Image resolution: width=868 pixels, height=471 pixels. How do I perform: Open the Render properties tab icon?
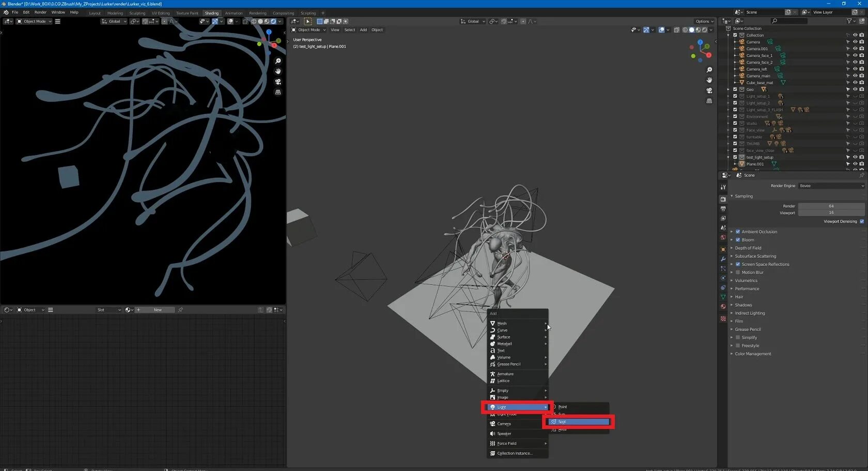723,199
